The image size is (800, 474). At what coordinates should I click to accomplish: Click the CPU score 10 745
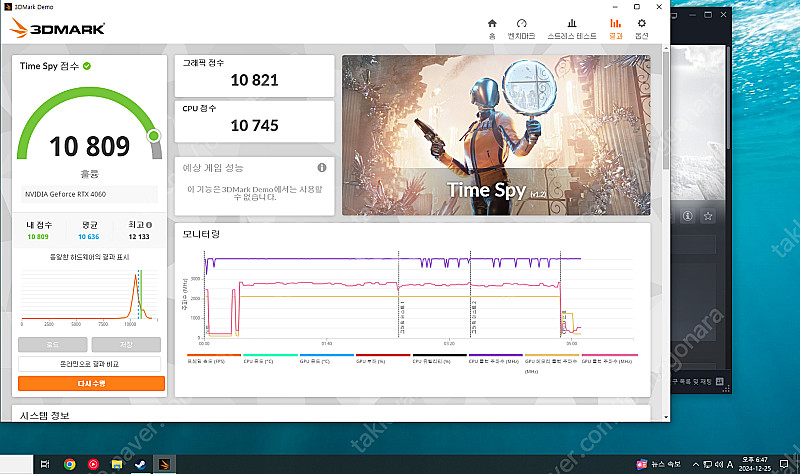click(x=254, y=126)
